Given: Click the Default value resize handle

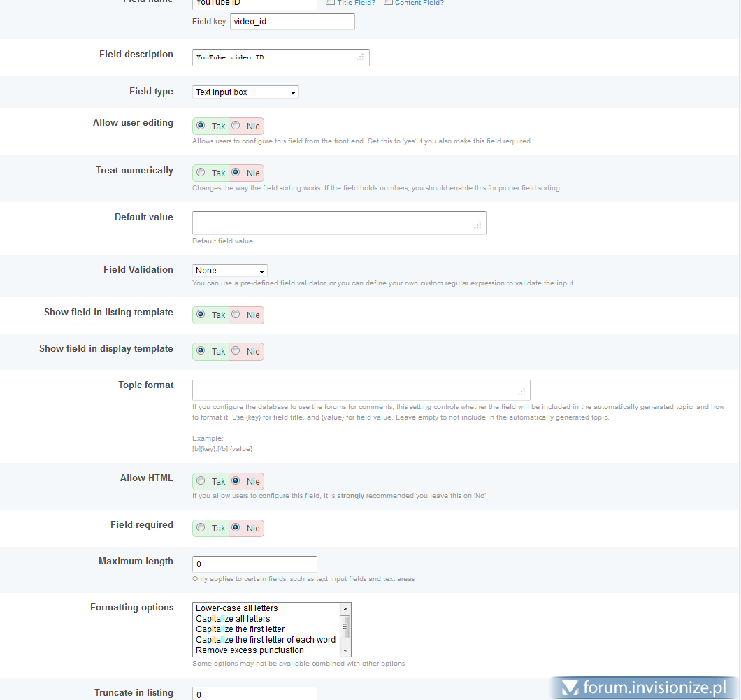Looking at the screenshot, I should pos(477,225).
